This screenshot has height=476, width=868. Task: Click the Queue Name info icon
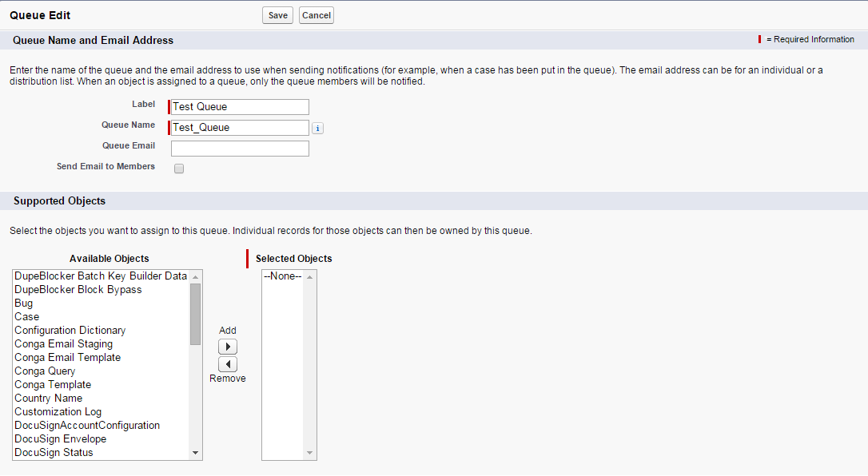point(317,128)
